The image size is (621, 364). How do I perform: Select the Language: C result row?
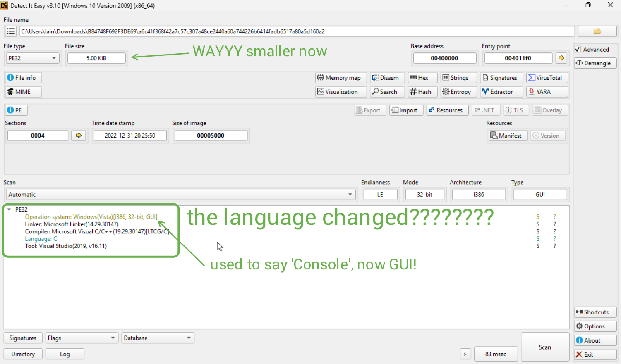tap(41, 239)
